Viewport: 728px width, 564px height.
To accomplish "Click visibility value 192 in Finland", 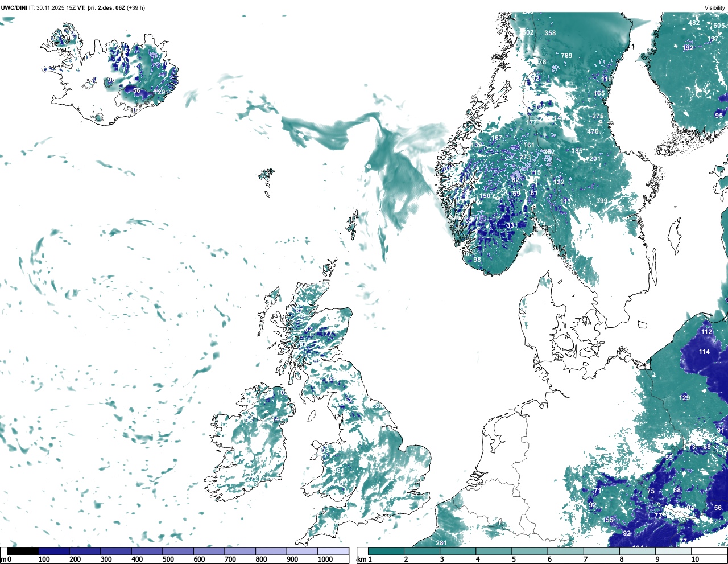I will coord(688,48).
